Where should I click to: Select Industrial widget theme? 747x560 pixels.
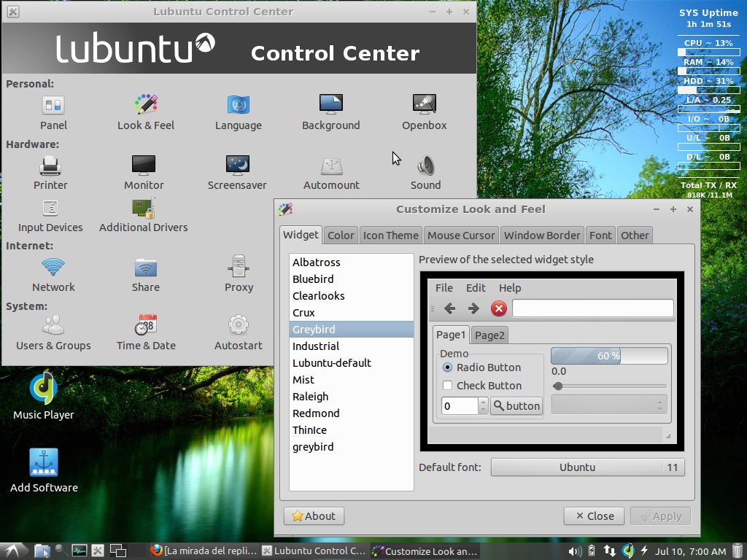[351, 346]
